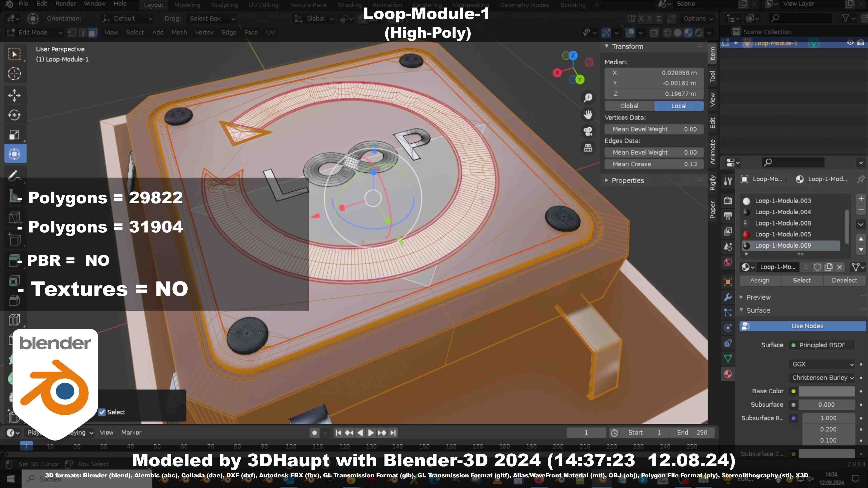
Task: Enable vertex select mode
Action: (x=72, y=33)
